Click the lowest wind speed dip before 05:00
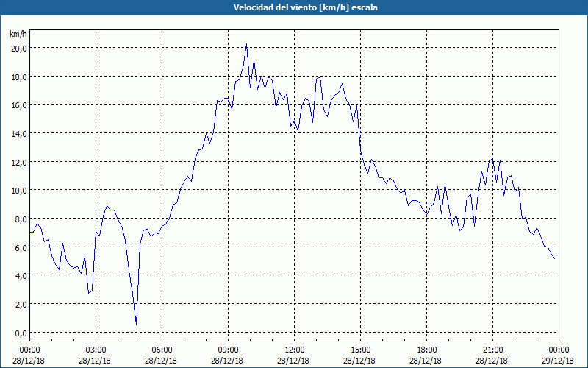 point(136,325)
